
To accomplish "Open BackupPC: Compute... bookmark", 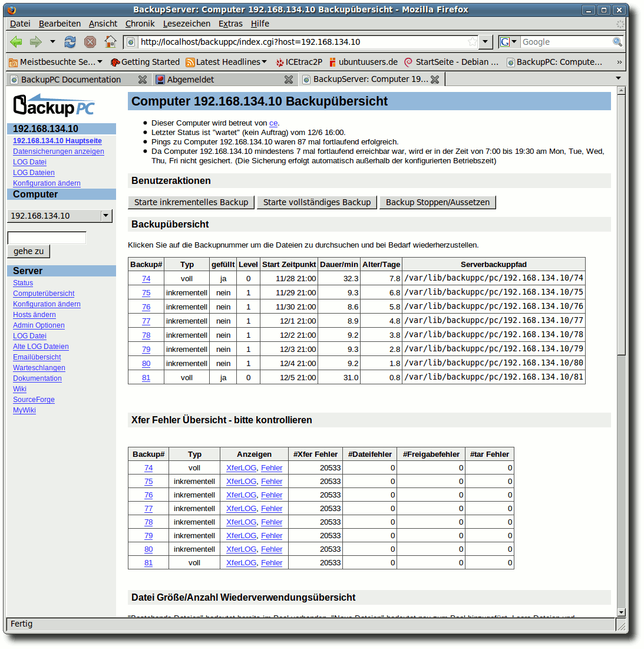I will point(554,62).
